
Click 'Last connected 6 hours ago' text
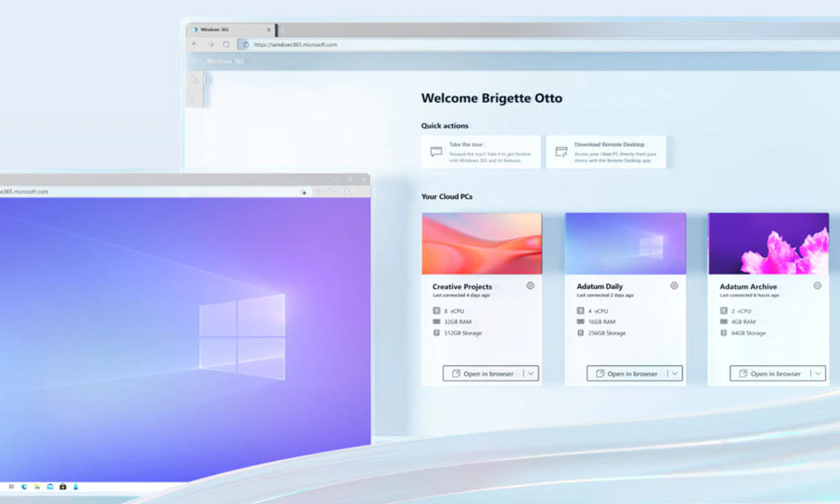click(749, 295)
